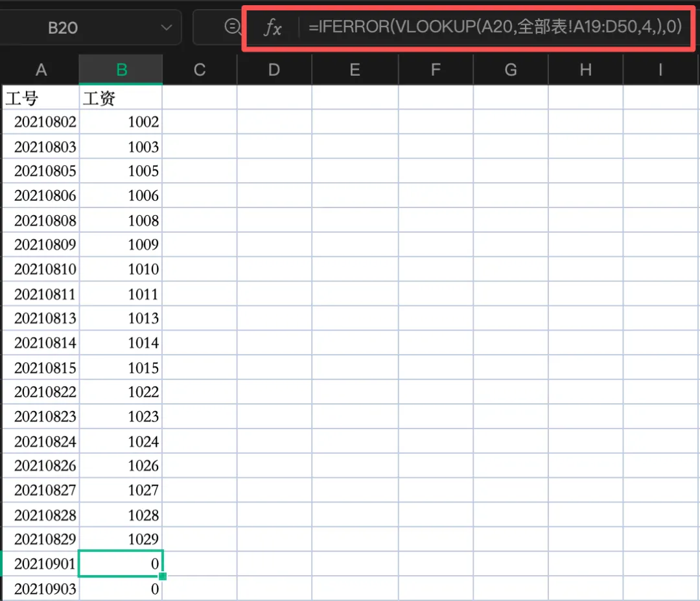Select cell with ID 20210822

pyautogui.click(x=41, y=392)
